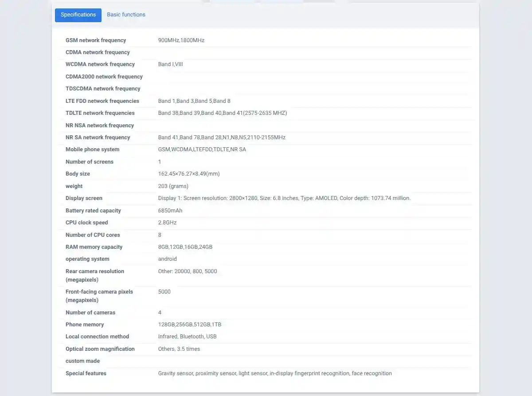Screen dimensions: 532x396
Task: Click the GSM network frequency label
Action: click(x=96, y=40)
